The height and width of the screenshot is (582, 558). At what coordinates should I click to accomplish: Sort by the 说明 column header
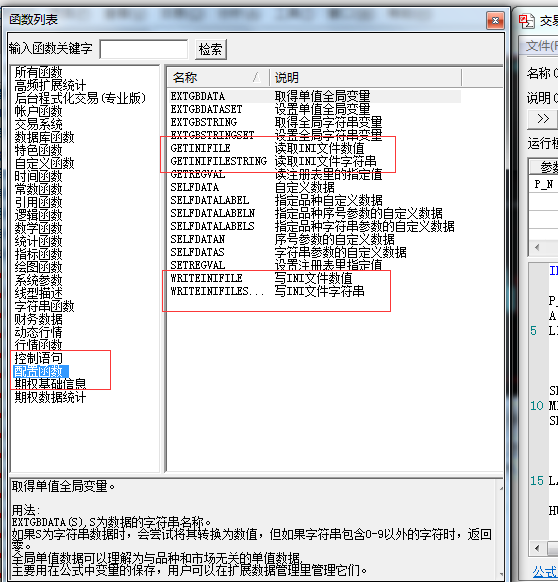click(365, 78)
